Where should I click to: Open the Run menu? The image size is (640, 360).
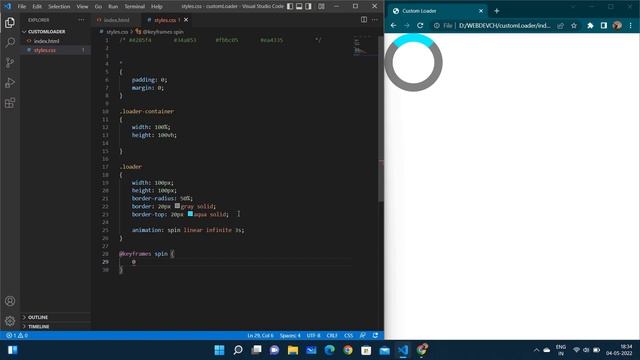[113, 7]
